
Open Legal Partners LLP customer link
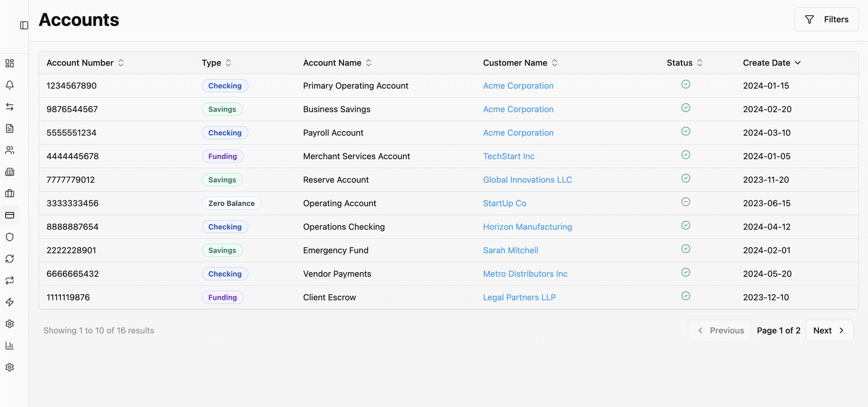point(519,298)
